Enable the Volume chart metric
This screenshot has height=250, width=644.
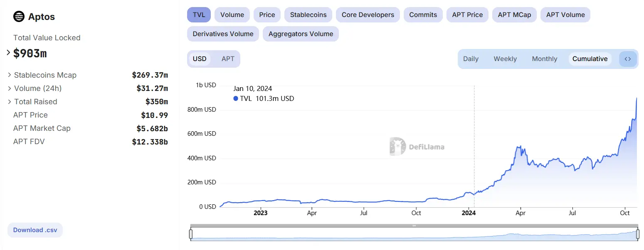pos(232,15)
